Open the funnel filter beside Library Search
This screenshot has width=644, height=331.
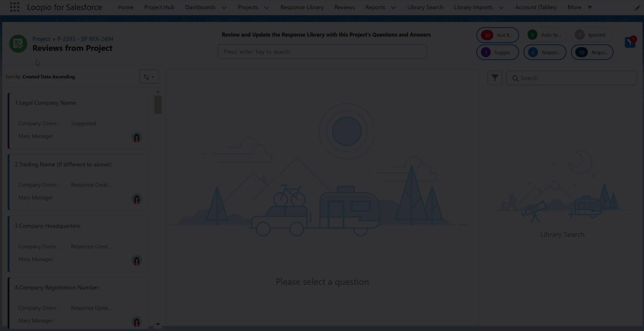pos(495,78)
